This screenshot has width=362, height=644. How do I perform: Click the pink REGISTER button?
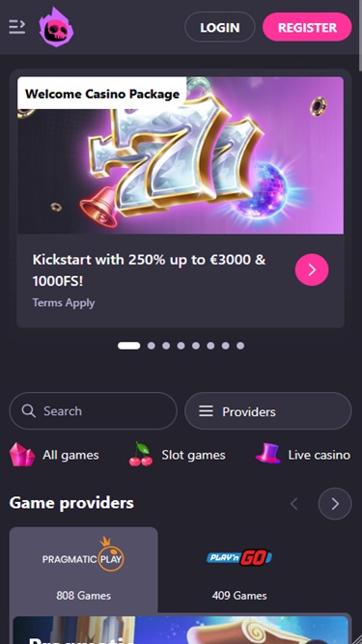tap(307, 27)
